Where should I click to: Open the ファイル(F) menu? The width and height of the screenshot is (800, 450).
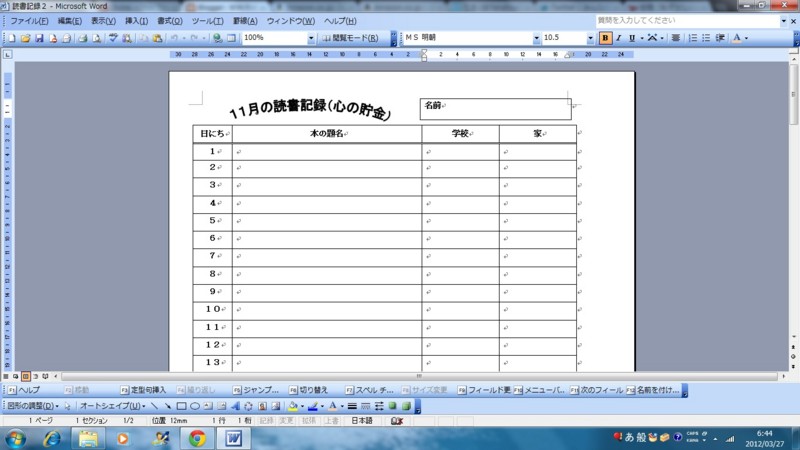pyautogui.click(x=29, y=21)
